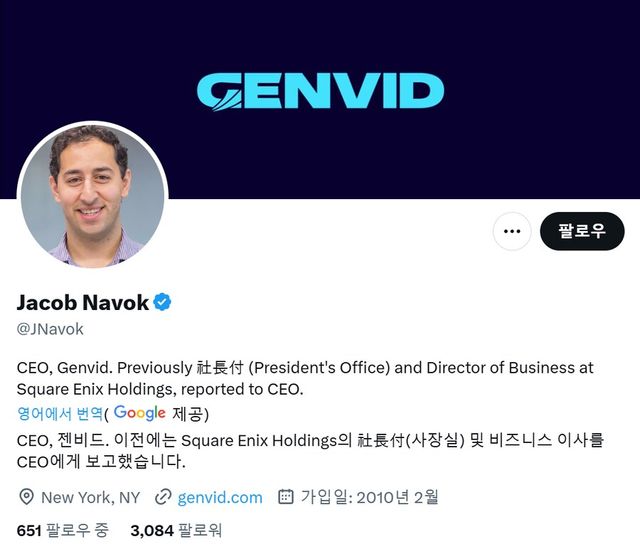View the 3,084 팔로워 followers list

pyautogui.click(x=176, y=530)
